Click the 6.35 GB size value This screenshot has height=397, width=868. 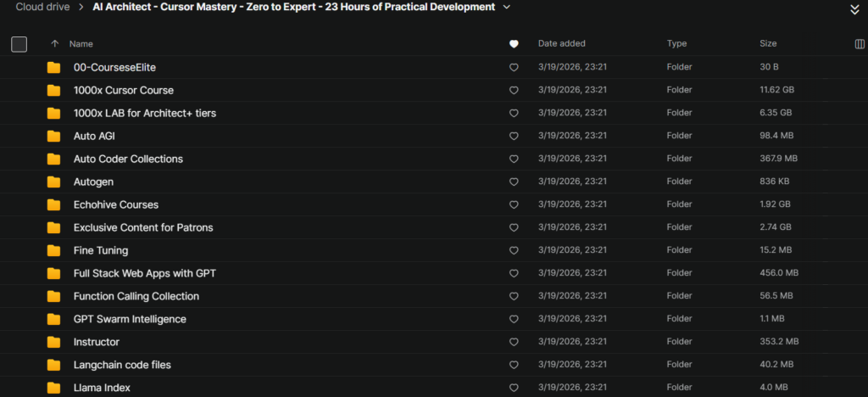click(x=776, y=113)
